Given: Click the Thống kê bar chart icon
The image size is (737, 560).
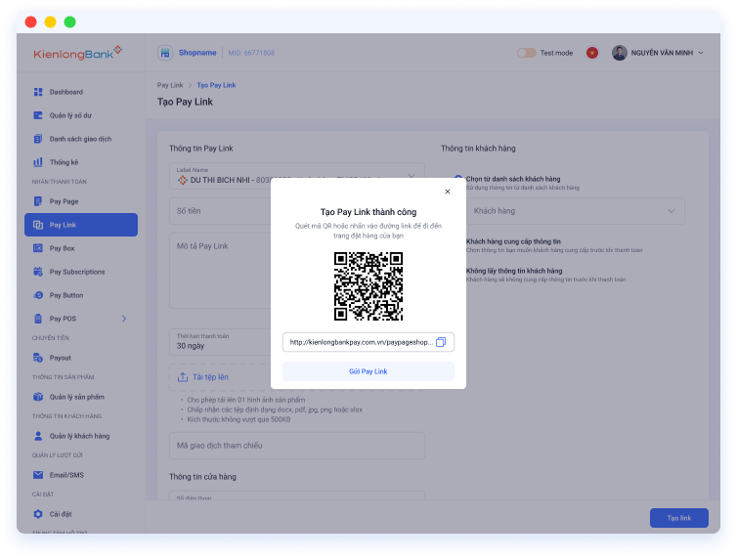Looking at the screenshot, I should [x=38, y=162].
